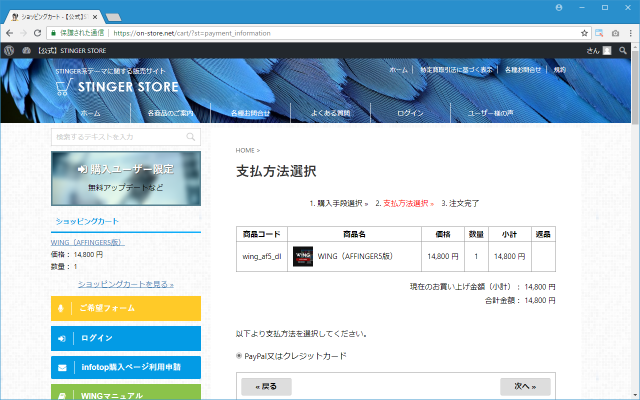Click 特定商取引法に基づく表示 link
Image resolution: width=640 pixels, height=400 pixels.
pos(456,70)
